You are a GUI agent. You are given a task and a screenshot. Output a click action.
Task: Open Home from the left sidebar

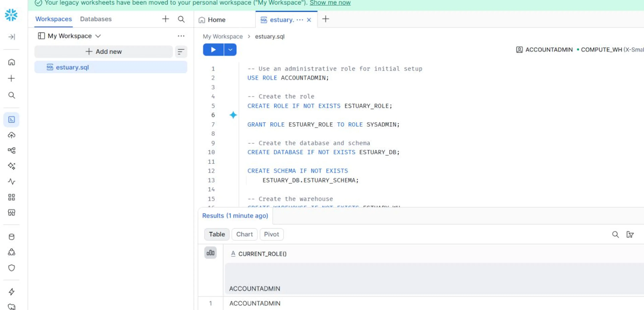(12, 62)
